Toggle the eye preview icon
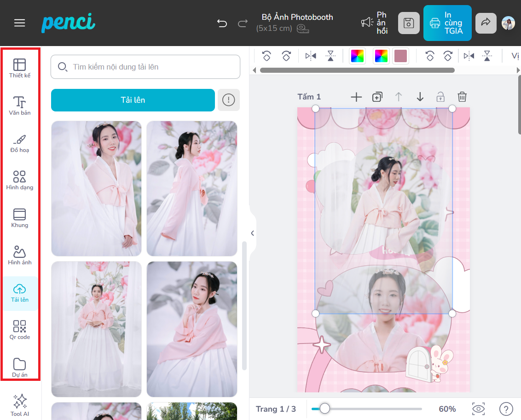This screenshot has width=521, height=420. pos(479,409)
